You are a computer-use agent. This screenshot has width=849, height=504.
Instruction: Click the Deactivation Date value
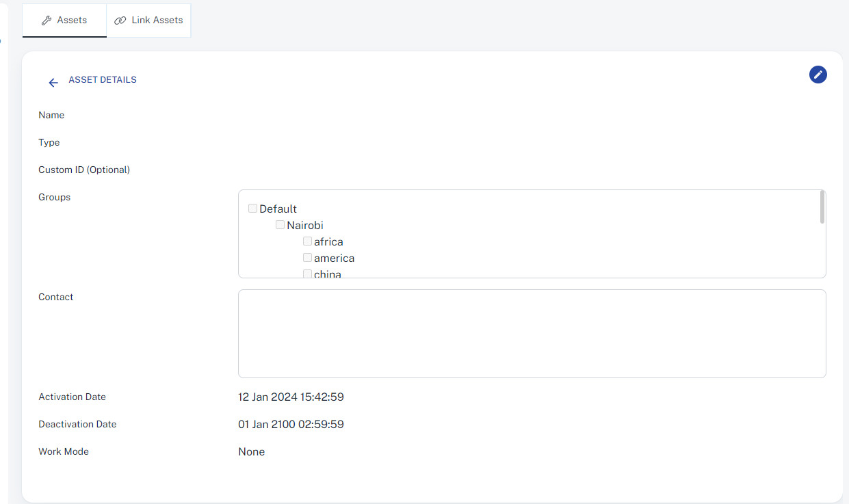click(291, 425)
